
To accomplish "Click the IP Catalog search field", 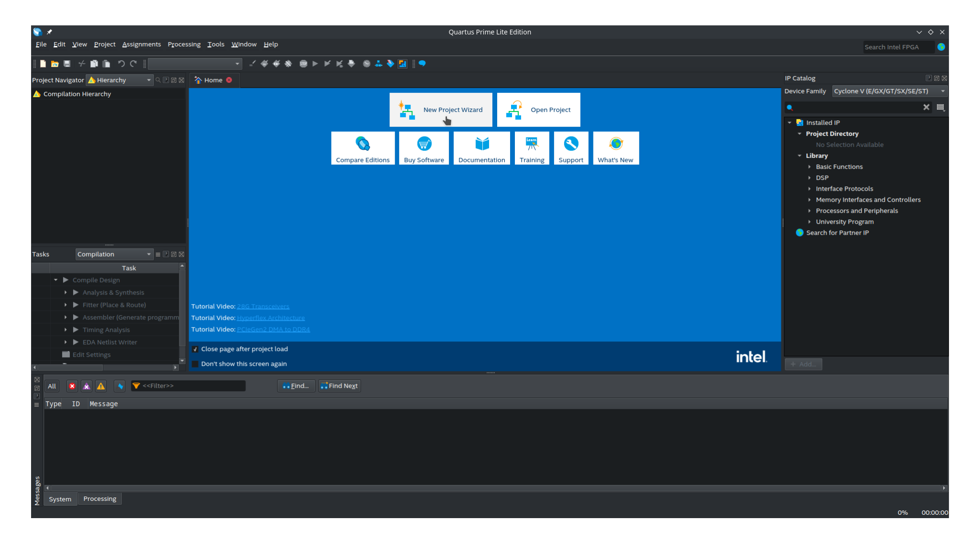I will point(858,107).
